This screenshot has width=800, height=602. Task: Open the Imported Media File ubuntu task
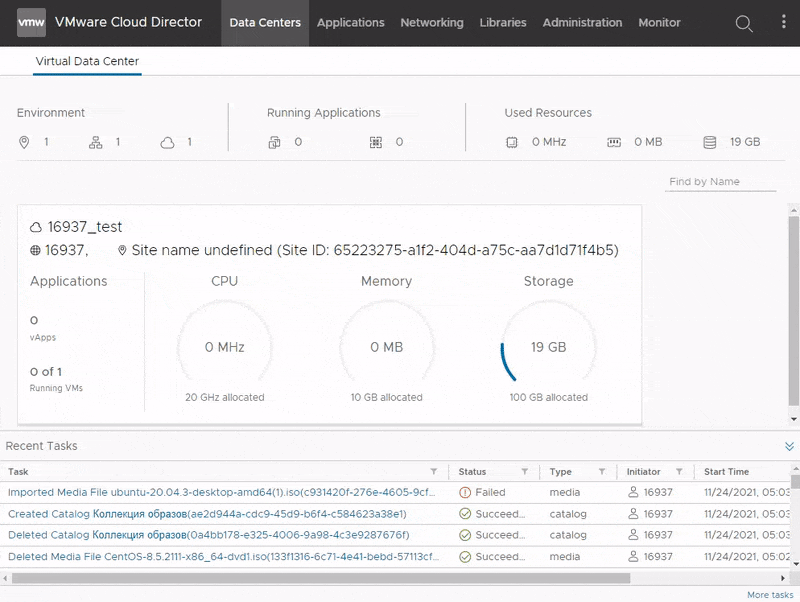click(x=221, y=492)
